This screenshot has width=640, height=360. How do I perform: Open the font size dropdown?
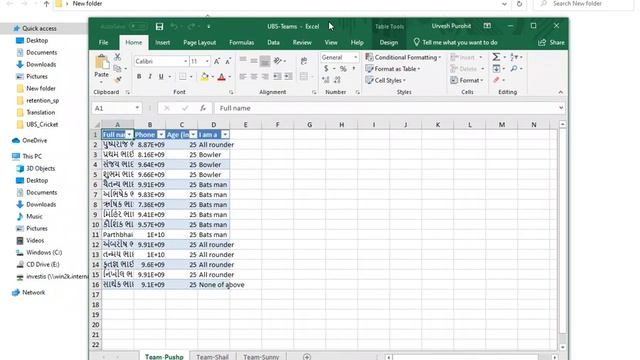point(207,61)
